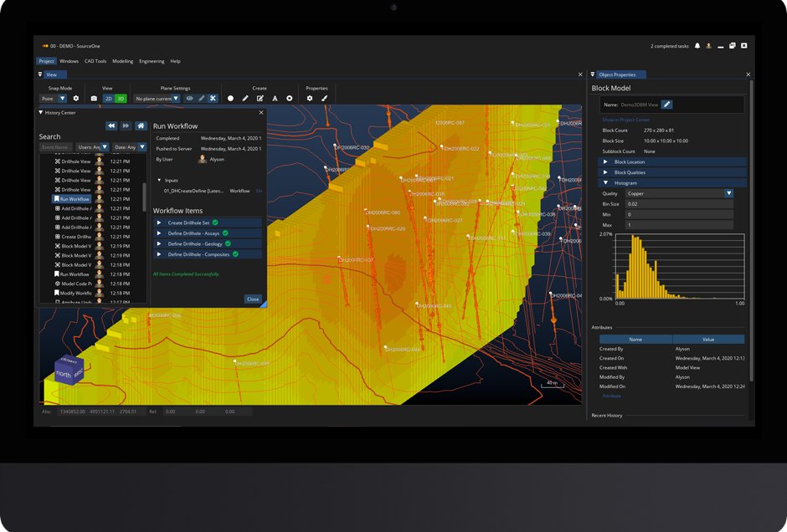Open the Users: Any filter dropdown
Viewport: 787px width, 532px height.
click(93, 147)
